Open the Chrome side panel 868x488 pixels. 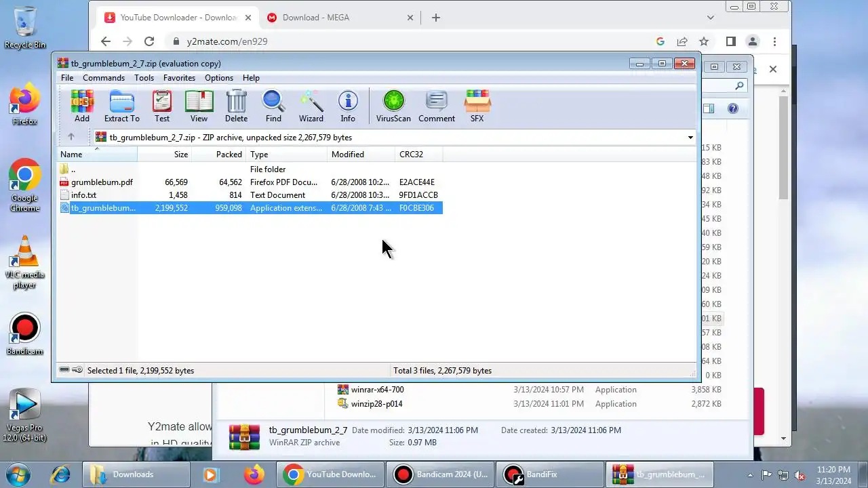coord(730,41)
